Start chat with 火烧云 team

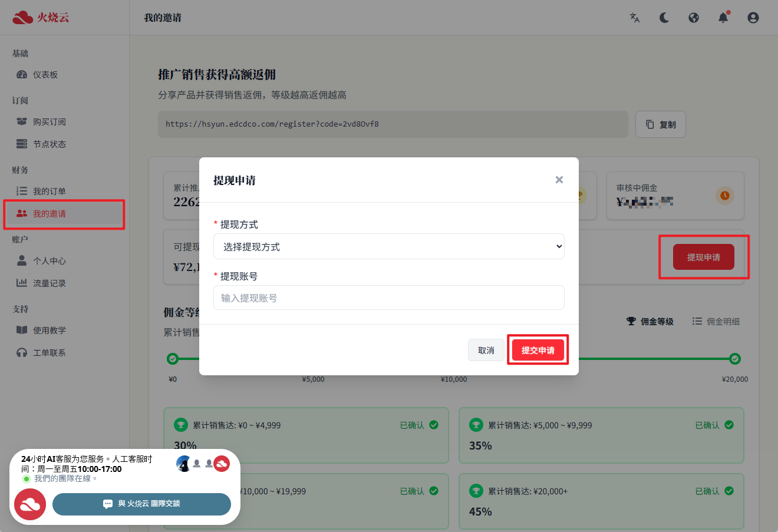141,504
